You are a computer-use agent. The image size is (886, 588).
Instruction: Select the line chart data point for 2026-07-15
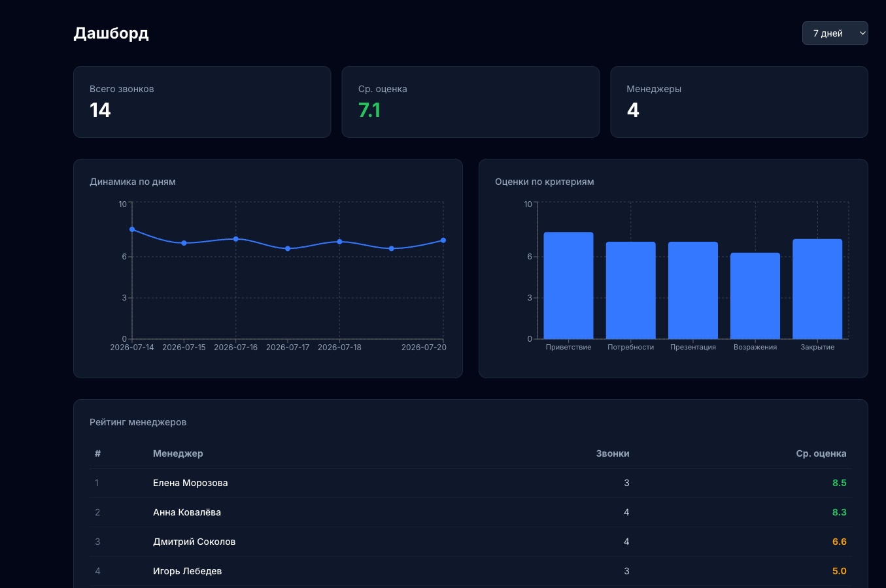[x=184, y=243]
